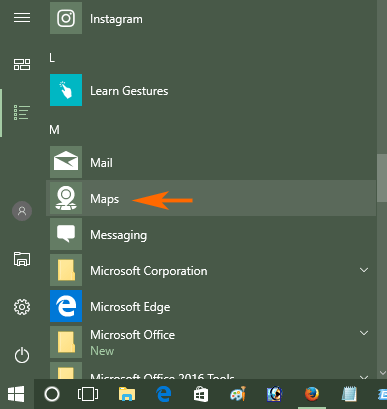Open the Notepad icon on taskbar
This screenshot has width=387, height=409.
(x=349, y=394)
